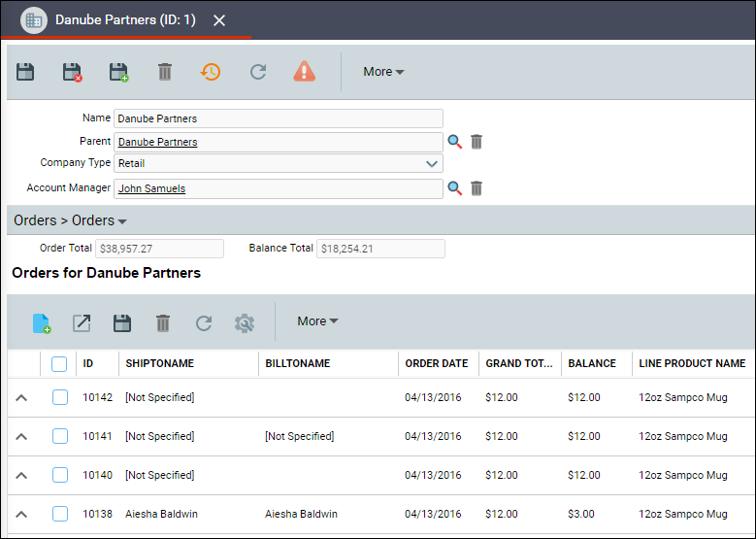Click Save and Close icon with red badge
This screenshot has width=756, height=539.
[73, 72]
